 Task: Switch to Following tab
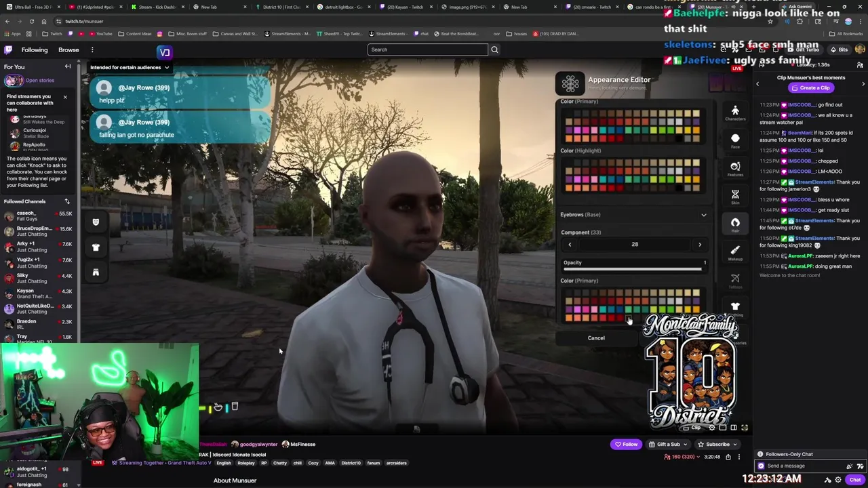pyautogui.click(x=35, y=49)
